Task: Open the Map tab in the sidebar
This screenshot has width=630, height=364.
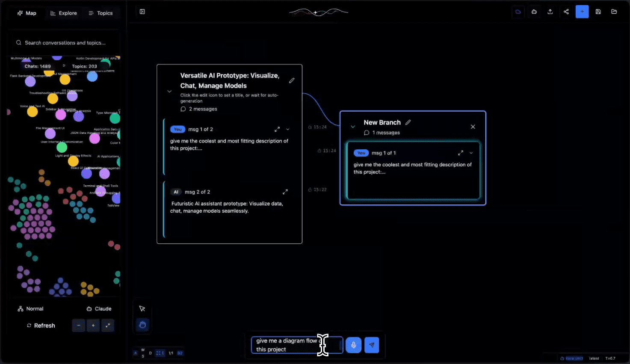Action: pos(27,13)
